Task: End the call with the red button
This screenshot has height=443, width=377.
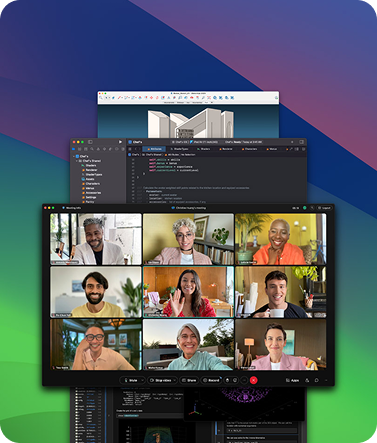Action: click(254, 380)
